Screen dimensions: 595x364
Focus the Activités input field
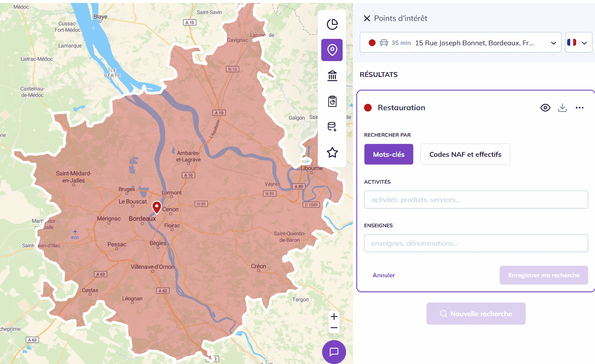[476, 200]
